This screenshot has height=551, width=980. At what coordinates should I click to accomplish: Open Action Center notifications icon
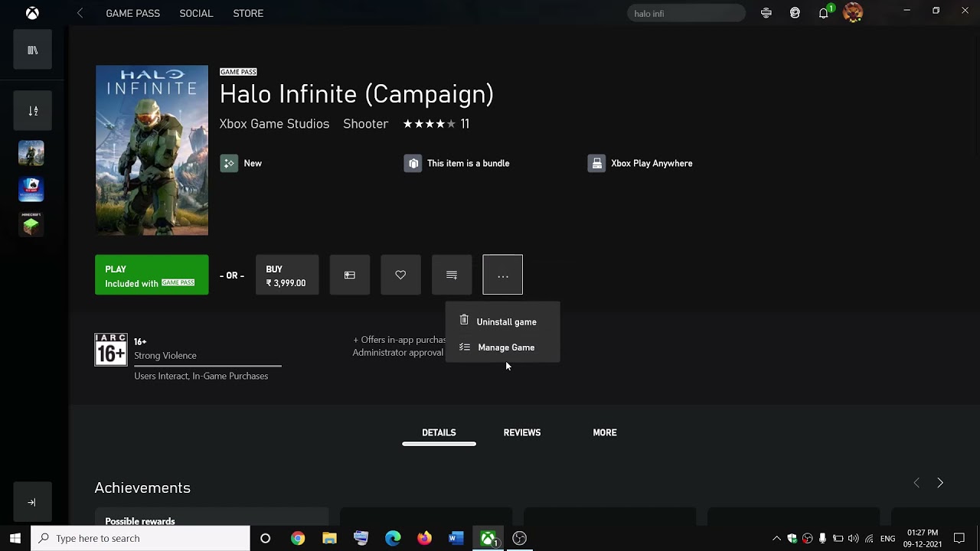(959, 538)
